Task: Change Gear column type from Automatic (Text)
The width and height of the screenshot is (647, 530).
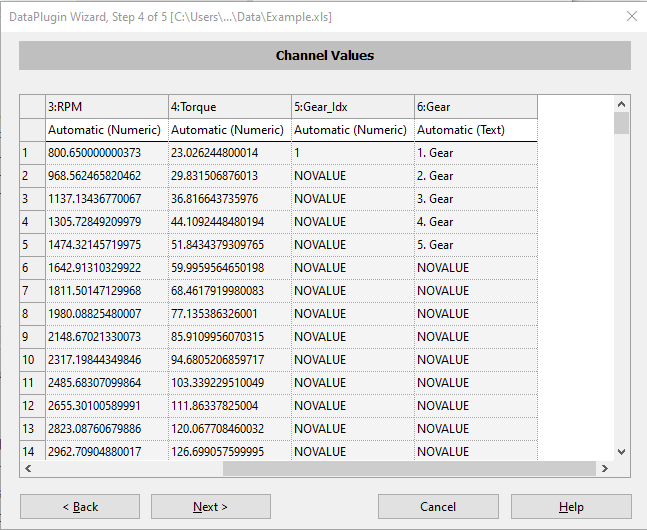Action: [475, 130]
